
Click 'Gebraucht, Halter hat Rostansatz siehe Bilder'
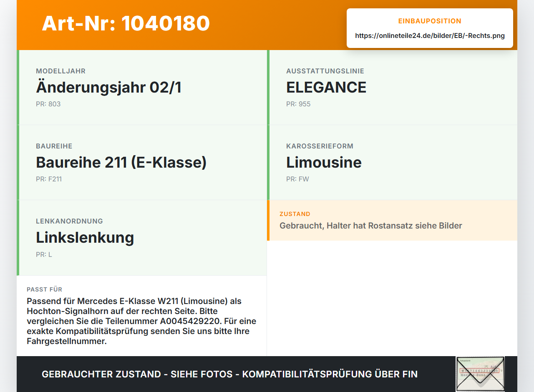371,226
